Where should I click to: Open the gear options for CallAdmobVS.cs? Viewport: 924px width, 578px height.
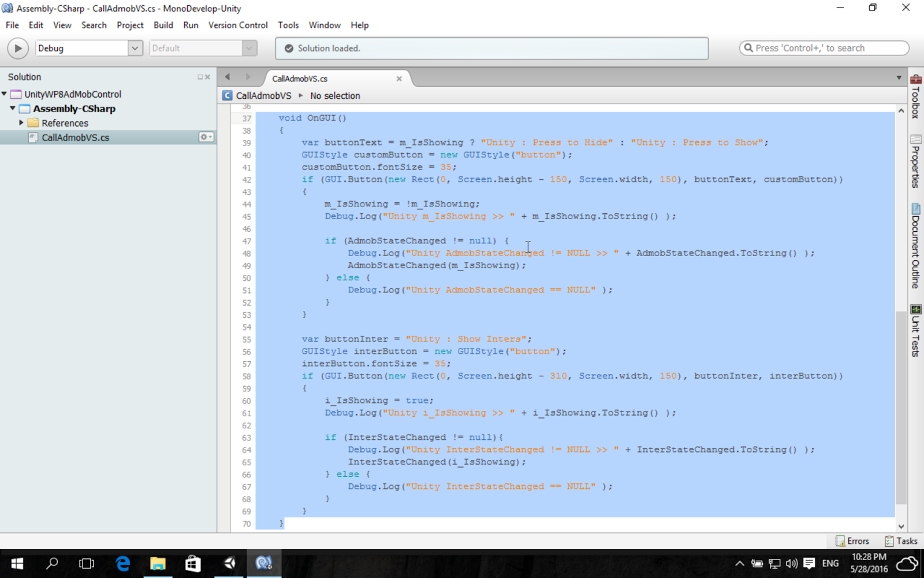(x=206, y=137)
